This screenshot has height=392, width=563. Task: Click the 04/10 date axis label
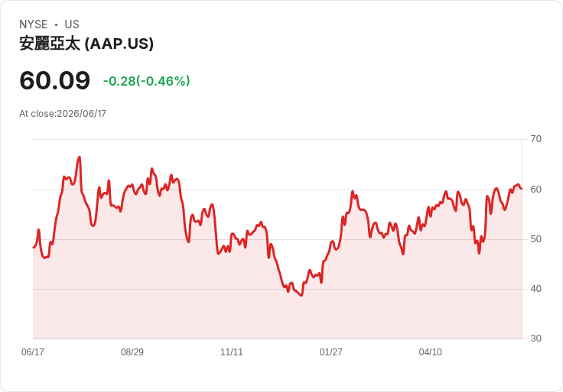(430, 352)
